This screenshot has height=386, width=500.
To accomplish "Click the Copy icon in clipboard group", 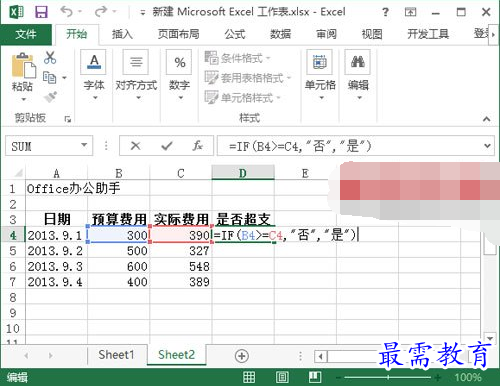I will [x=50, y=77].
